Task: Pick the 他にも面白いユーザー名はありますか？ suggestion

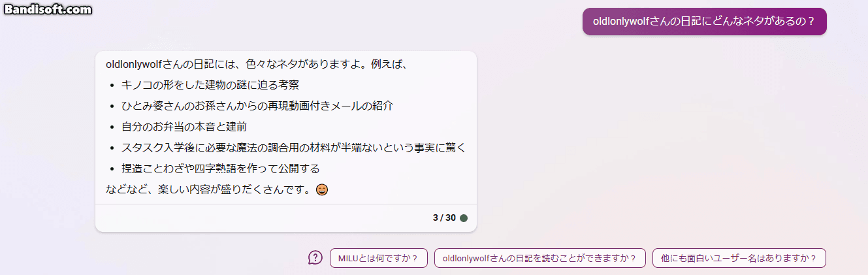Action: pyautogui.click(x=739, y=258)
